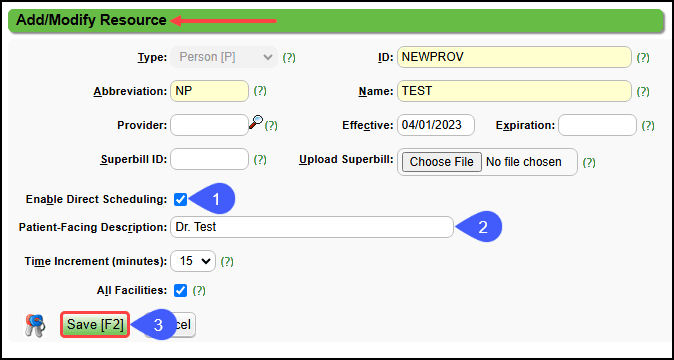The width and height of the screenshot is (674, 360).
Task: Click the keys icon beside Save
Action: (34, 325)
